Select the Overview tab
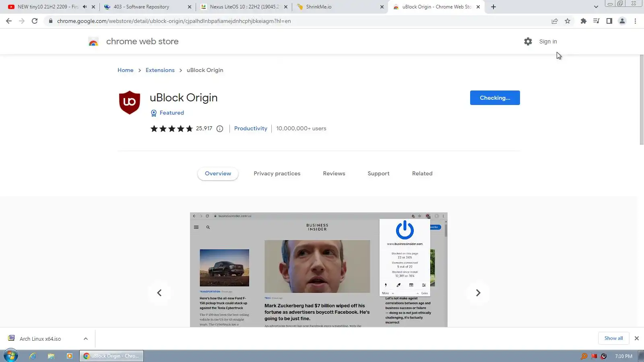Screen dimensions: 644x362 [218, 174]
